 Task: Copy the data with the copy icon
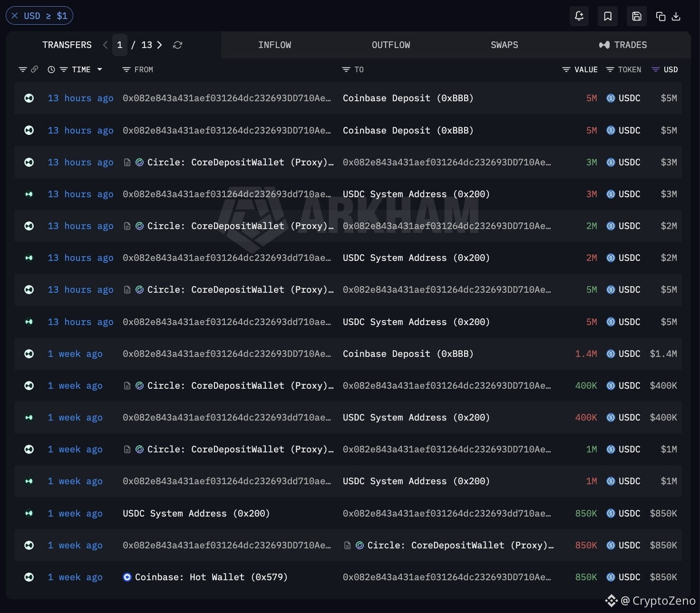click(x=661, y=17)
